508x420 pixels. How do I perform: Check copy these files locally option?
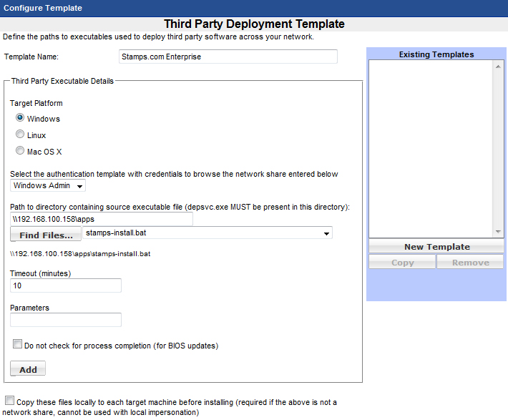tap(9, 401)
